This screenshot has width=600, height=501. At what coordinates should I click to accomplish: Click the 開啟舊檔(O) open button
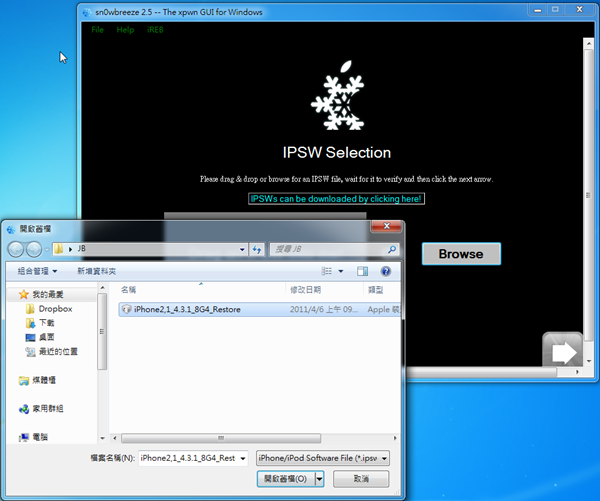click(x=286, y=479)
